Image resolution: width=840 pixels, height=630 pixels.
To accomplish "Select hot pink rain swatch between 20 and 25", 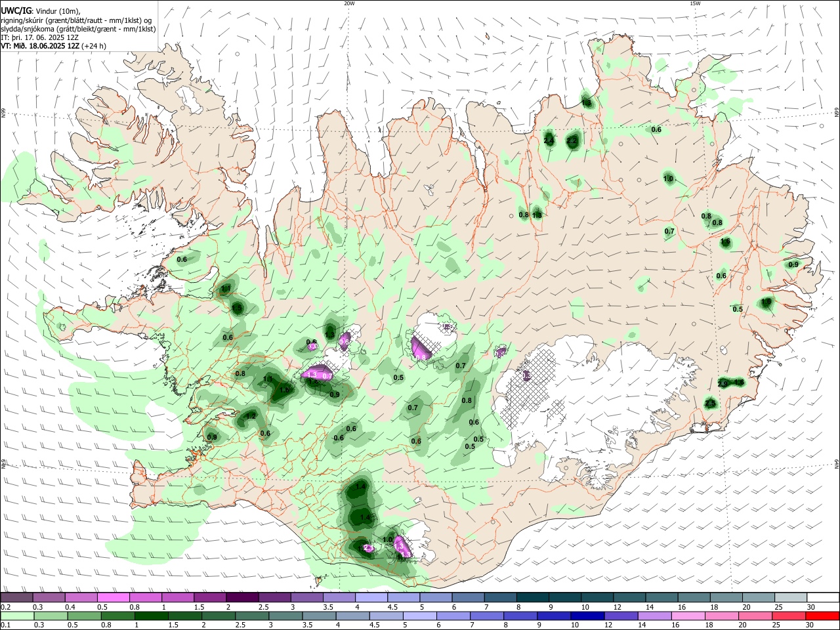I will 755,616.
